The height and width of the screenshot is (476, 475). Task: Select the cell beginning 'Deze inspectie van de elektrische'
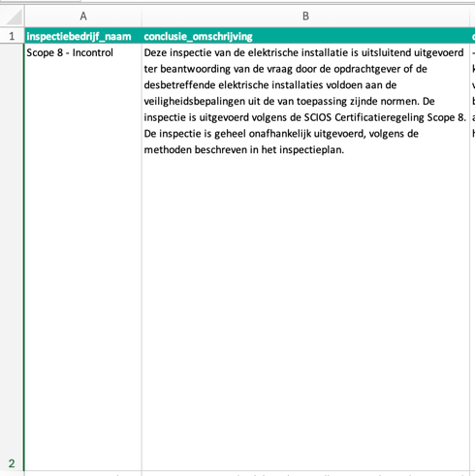tap(305, 257)
